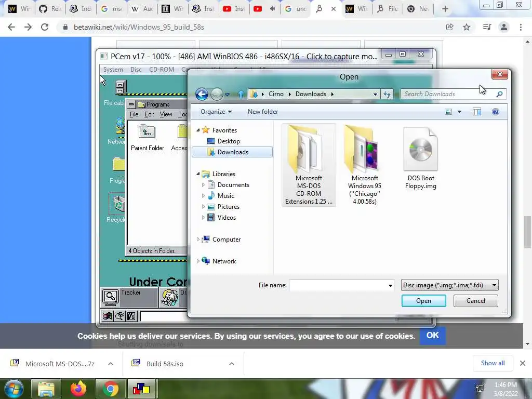
Task: Click the Open button in the dialog
Action: point(423,301)
